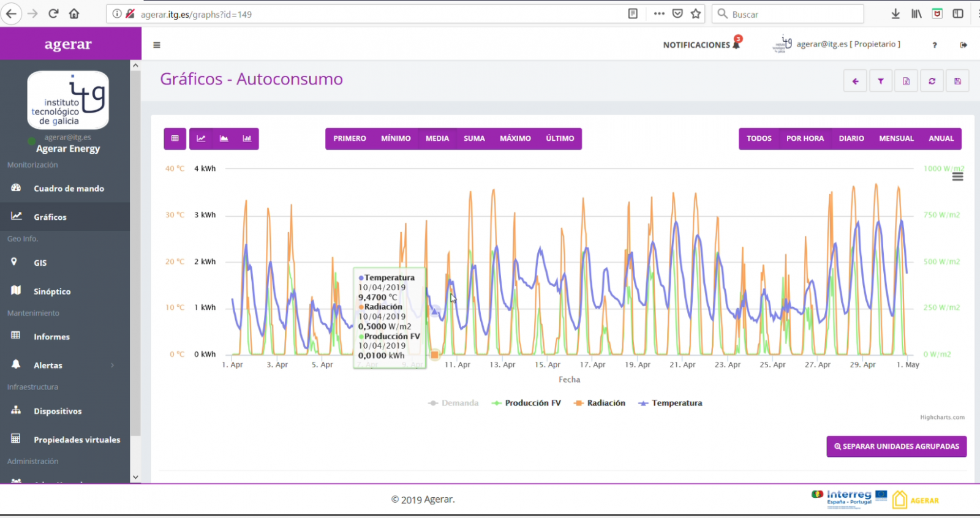Click the filter funnel icon
Viewport: 980px width, 518px height.
[x=880, y=81]
